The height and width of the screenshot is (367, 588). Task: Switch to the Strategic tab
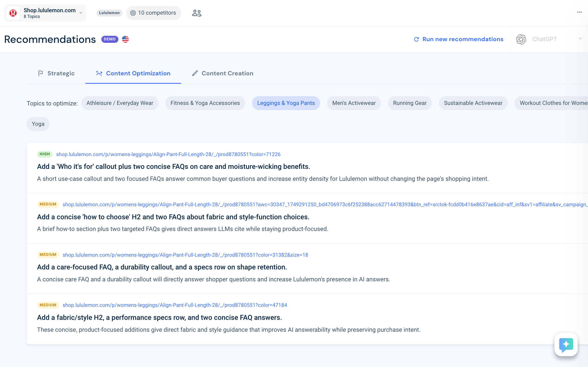tap(56, 73)
